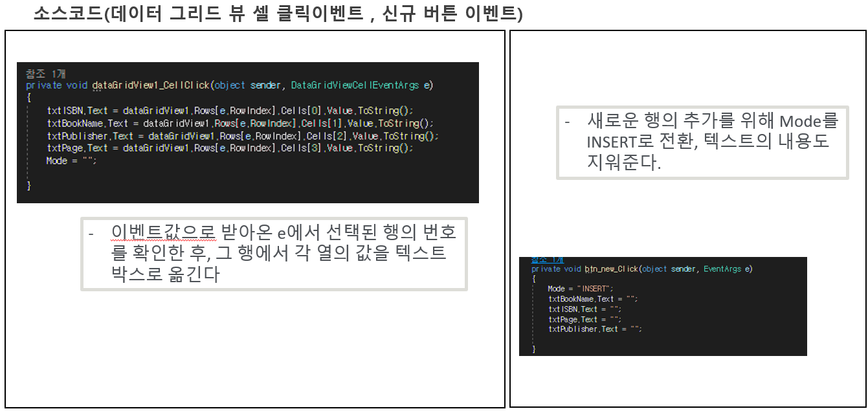868x411 pixels.
Task: Click the txtBookName.Text line with Cells[1]
Action: click(x=240, y=123)
